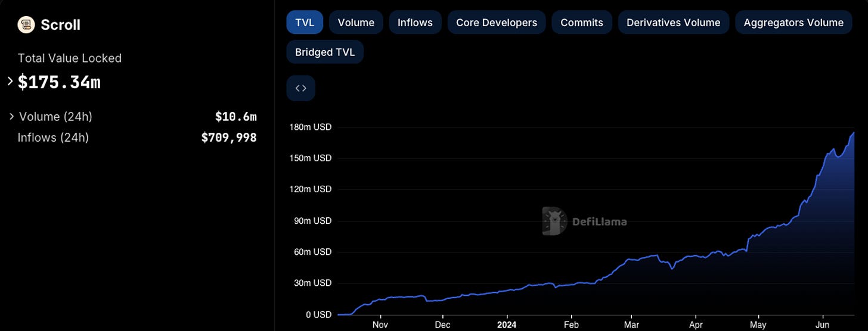Image resolution: width=868 pixels, height=331 pixels.
Task: Click the Dec x-axis label
Action: [x=442, y=325]
